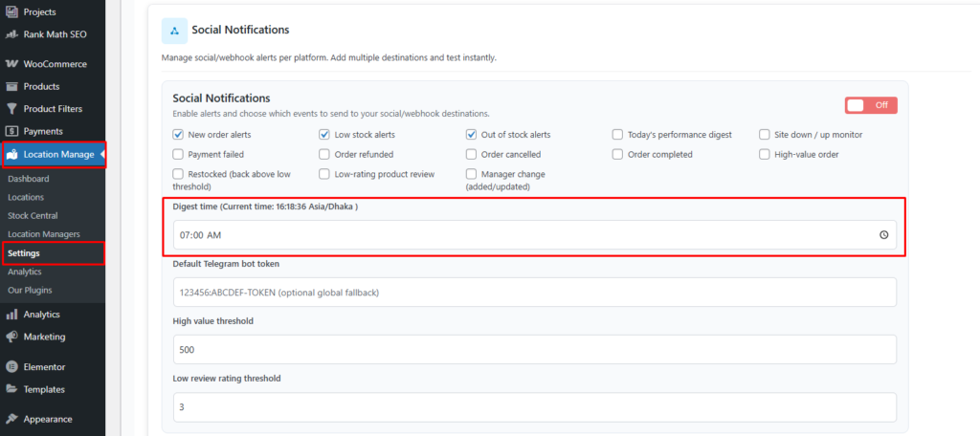This screenshot has width=980, height=436.
Task: Check Today's performance digest option
Action: point(618,135)
